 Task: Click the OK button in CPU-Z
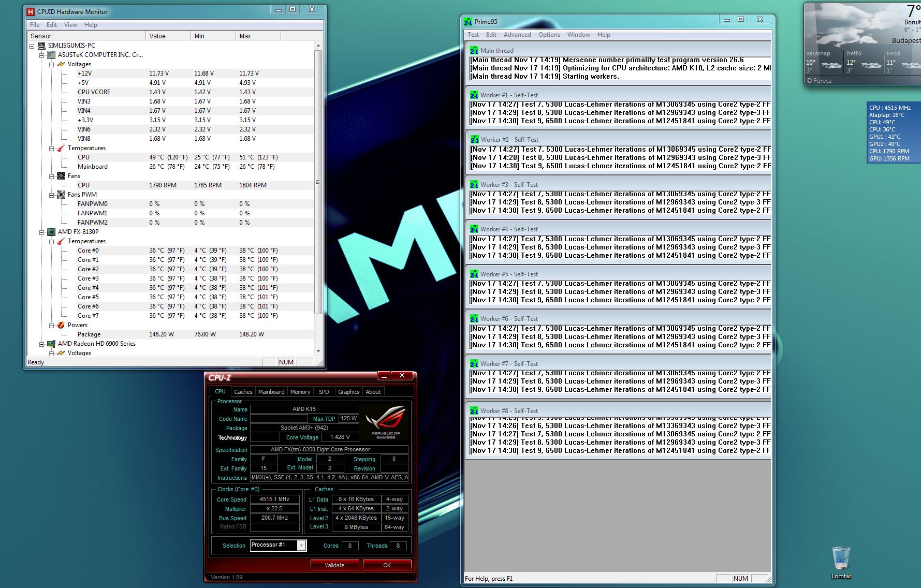[387, 565]
